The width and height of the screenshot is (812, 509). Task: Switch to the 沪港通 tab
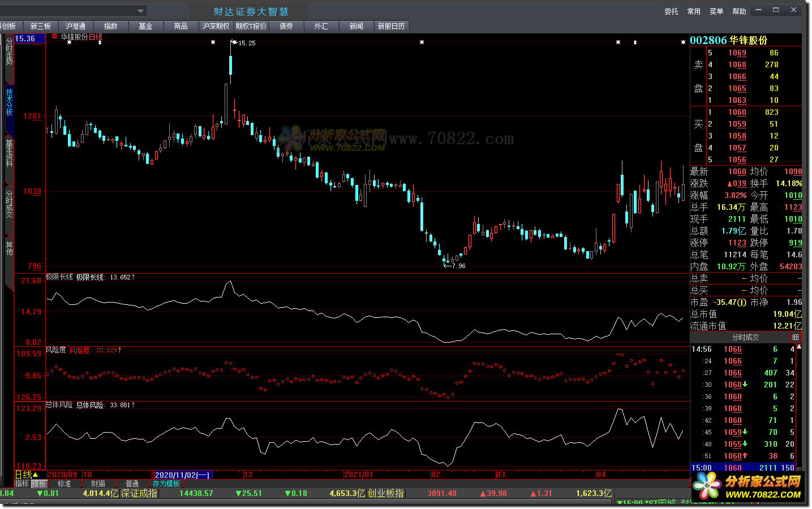(x=75, y=26)
